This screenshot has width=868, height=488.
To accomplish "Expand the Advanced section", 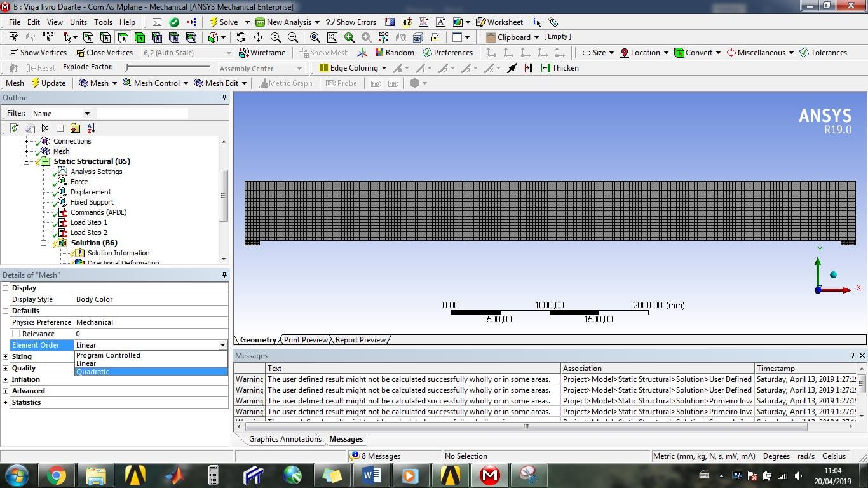I will (x=6, y=391).
